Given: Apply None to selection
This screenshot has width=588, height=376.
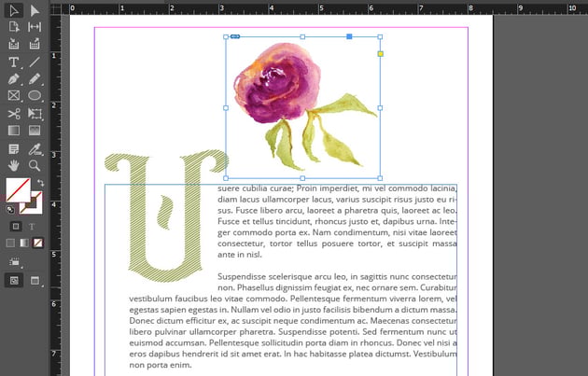Looking at the screenshot, I should [37, 243].
